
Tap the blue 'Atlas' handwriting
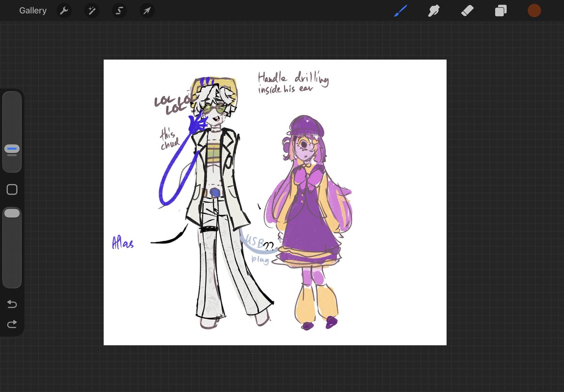123,242
